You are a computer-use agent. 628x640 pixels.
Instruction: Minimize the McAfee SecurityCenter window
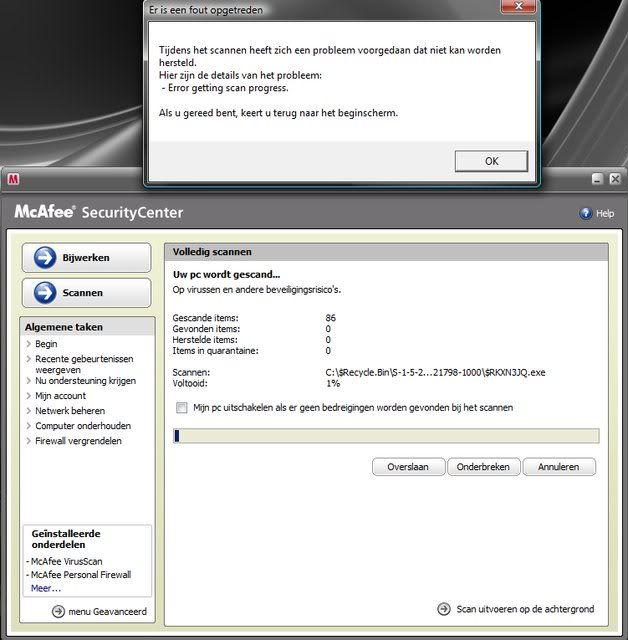[x=597, y=179]
